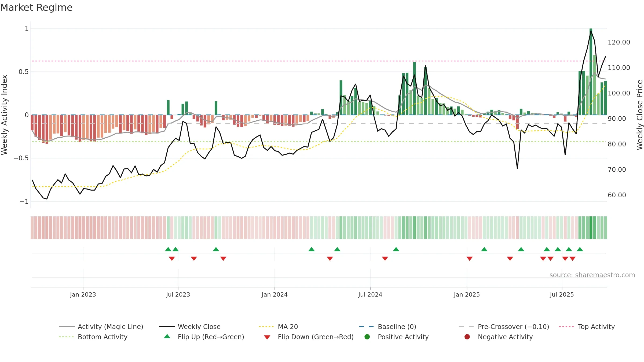644x362 pixels.
Task: Toggle the Activity (Magic Line) legend entry
Action: coord(101,327)
